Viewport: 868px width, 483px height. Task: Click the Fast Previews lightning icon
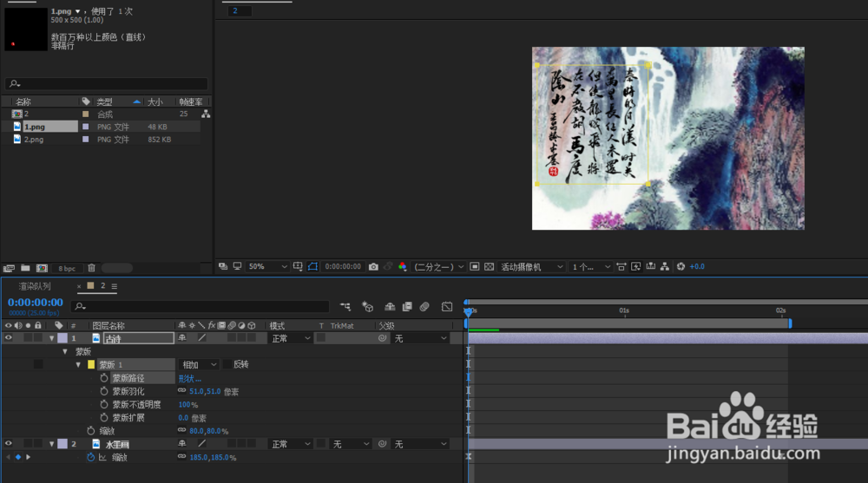pos(636,267)
